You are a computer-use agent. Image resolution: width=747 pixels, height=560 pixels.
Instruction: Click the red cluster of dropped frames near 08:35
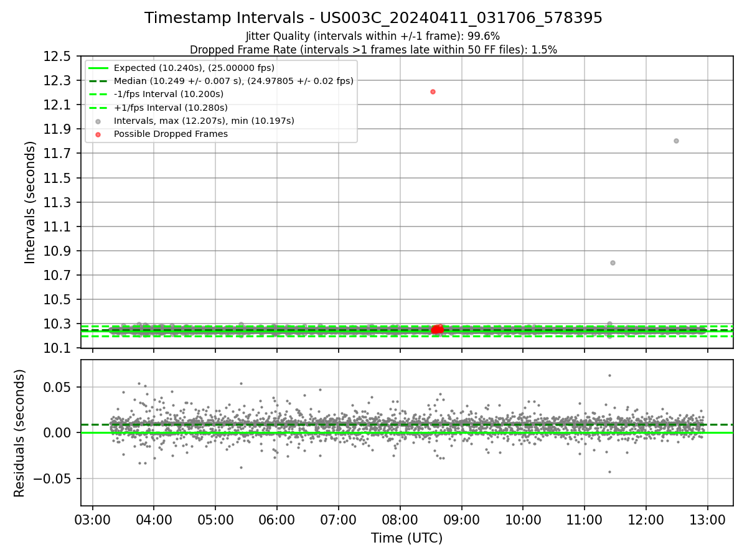point(437,329)
